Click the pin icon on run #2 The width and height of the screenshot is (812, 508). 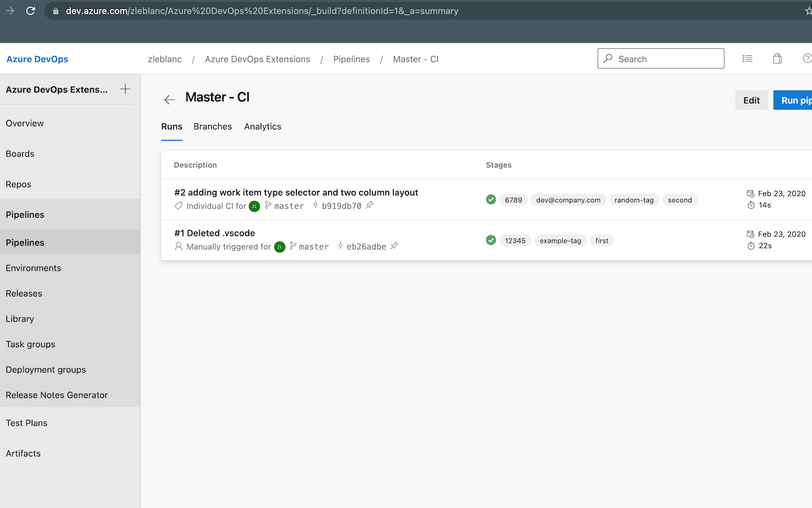[369, 206]
